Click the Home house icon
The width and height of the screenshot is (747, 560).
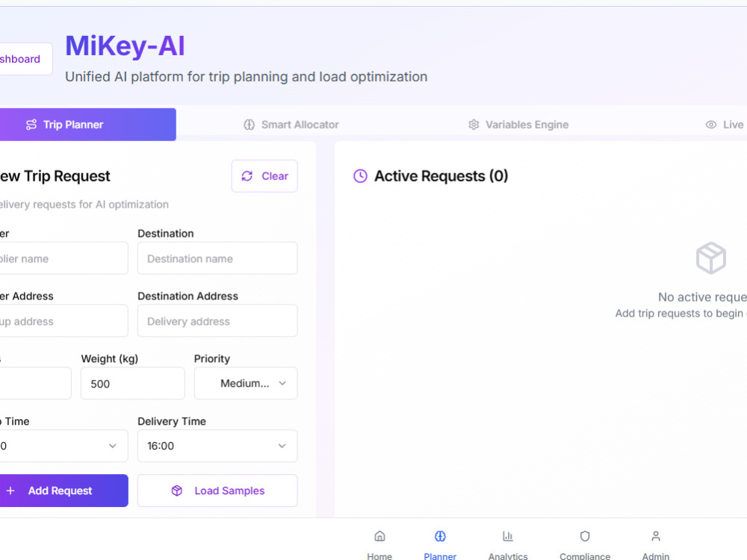pyautogui.click(x=379, y=536)
